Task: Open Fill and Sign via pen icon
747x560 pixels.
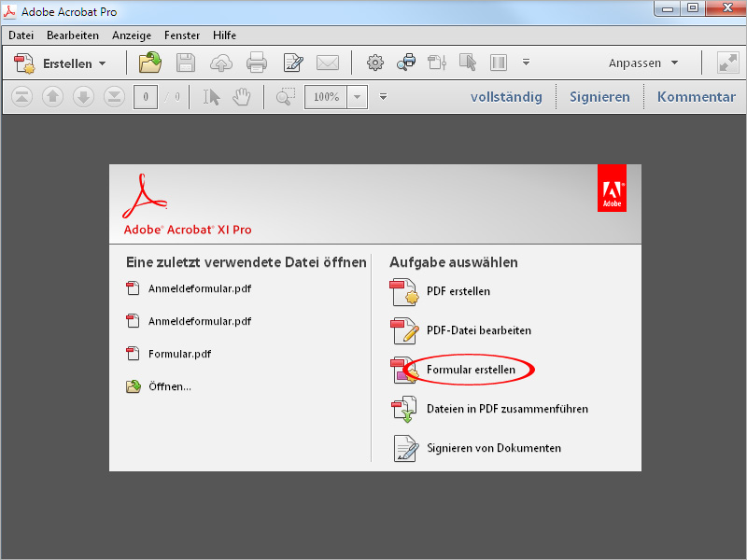Action: click(291, 63)
